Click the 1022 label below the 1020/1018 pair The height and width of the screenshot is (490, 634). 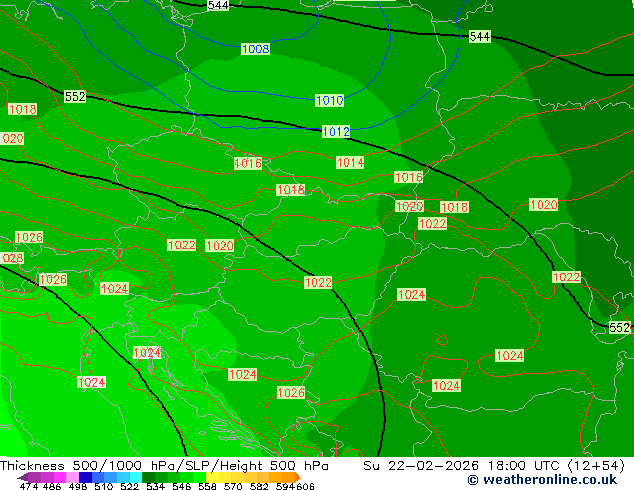433,224
